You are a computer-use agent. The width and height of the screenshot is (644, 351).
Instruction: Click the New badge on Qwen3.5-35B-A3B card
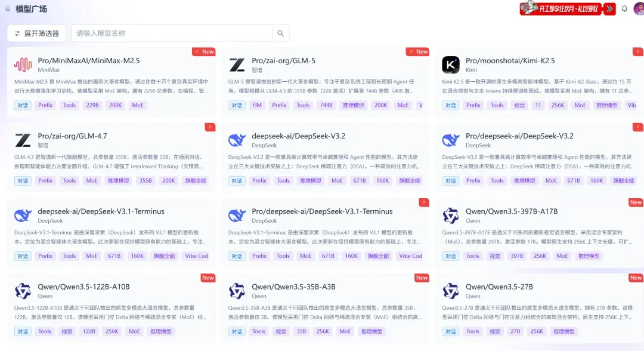(x=422, y=278)
